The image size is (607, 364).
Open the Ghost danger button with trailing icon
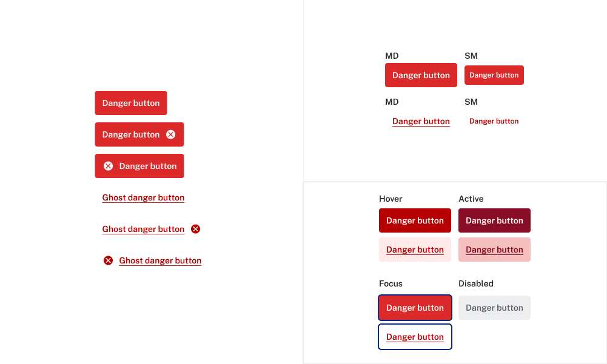(143, 229)
